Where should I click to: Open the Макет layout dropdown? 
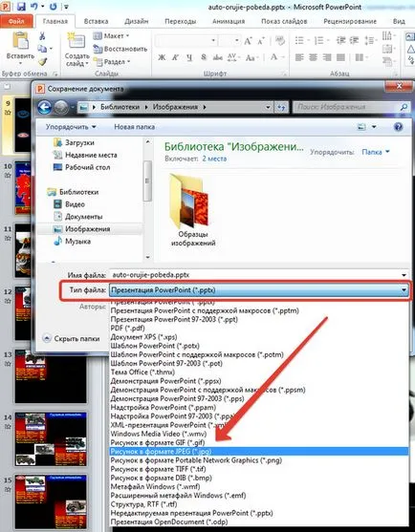pos(111,36)
